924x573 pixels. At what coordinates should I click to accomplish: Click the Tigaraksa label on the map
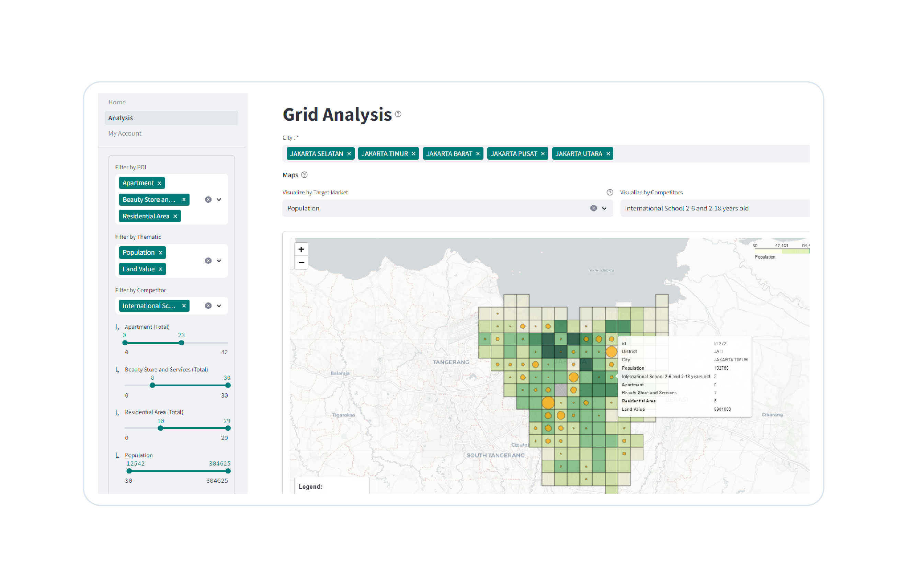343,415
